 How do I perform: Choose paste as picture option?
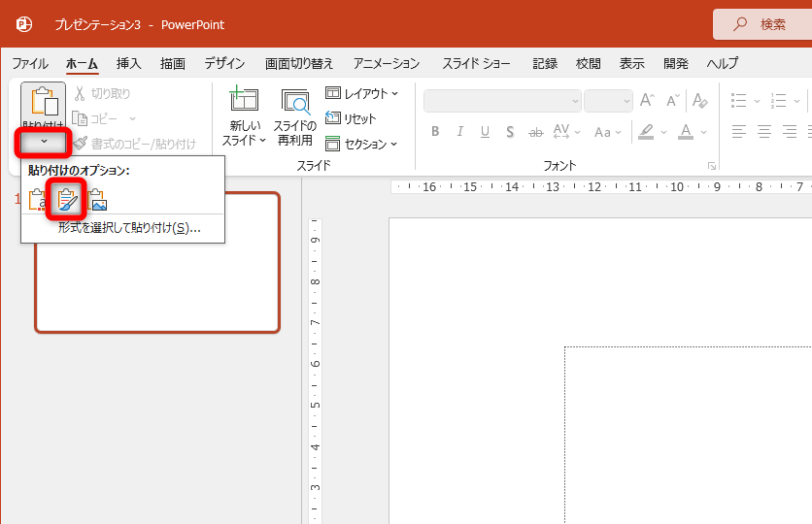97,200
